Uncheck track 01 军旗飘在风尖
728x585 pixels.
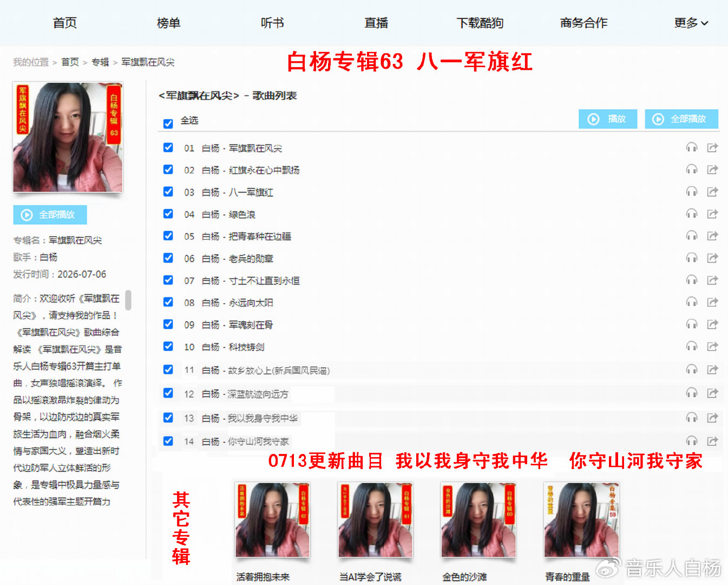168,147
